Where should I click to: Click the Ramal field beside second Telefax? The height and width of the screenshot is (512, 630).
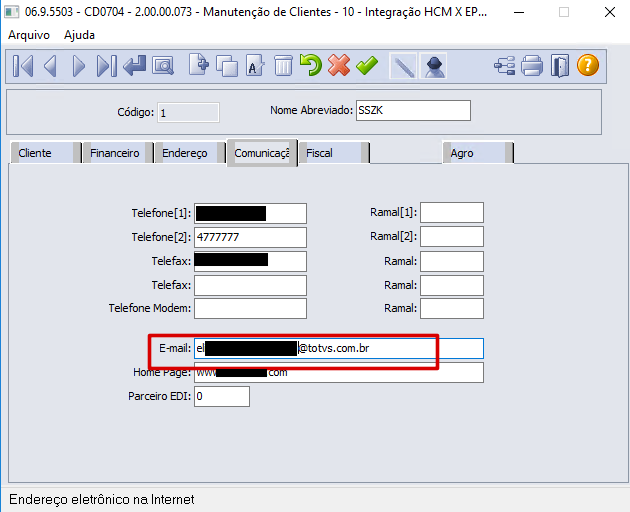coord(452,285)
